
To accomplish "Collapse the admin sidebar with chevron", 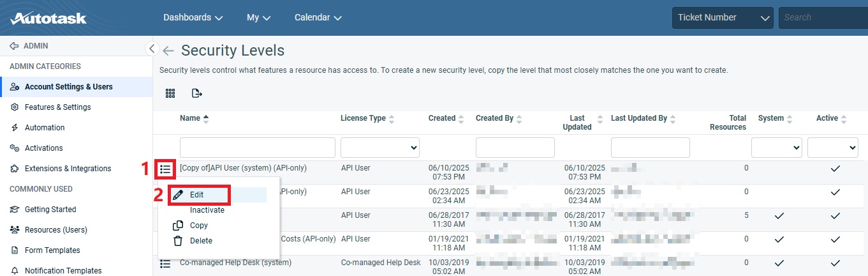I will pyautogui.click(x=152, y=48).
